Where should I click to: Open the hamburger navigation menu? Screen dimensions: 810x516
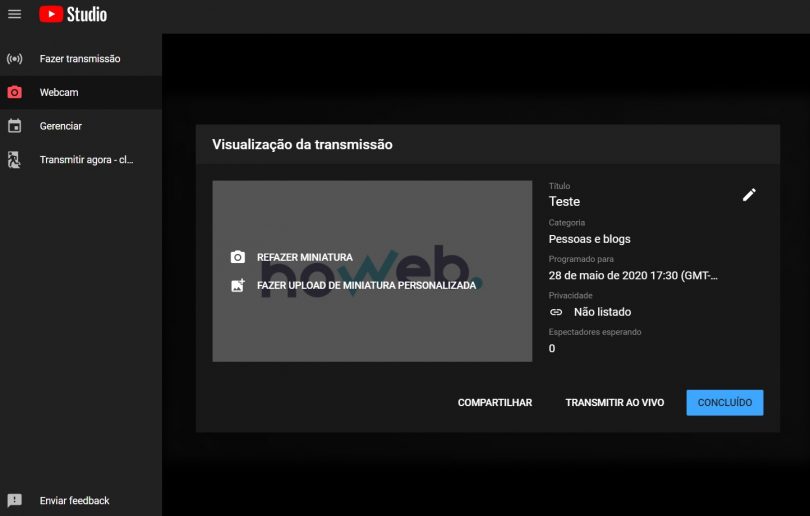point(14,14)
